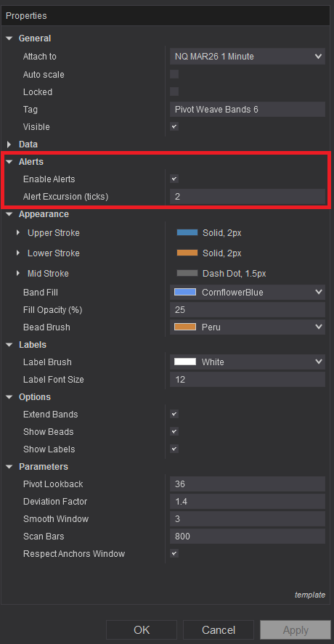Click the Smooth Window field
This screenshot has width=334, height=644.
click(x=248, y=518)
